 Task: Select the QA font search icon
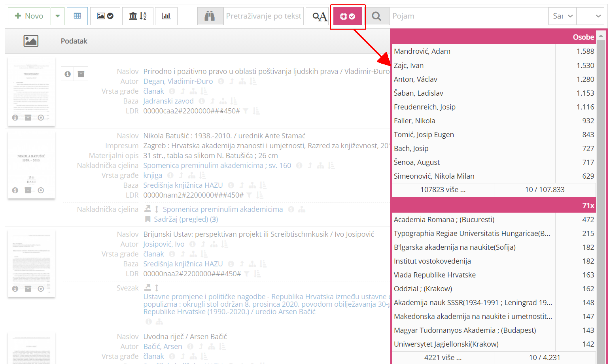pos(319,16)
